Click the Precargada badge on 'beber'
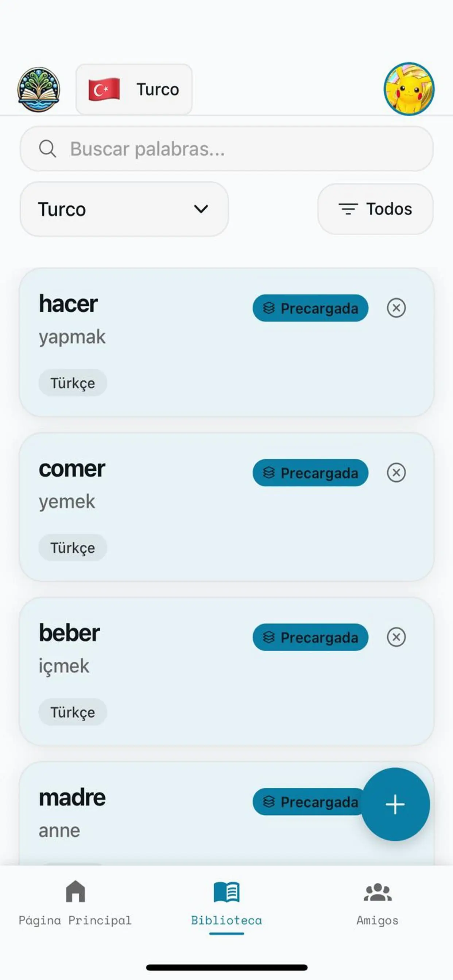 pos(310,637)
